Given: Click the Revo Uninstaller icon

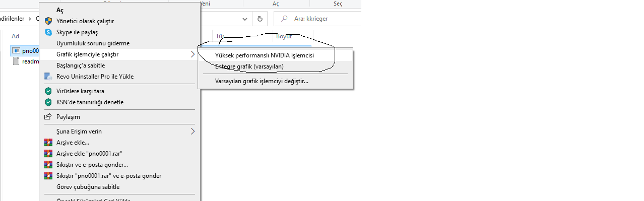Looking at the screenshot, I should (48, 77).
